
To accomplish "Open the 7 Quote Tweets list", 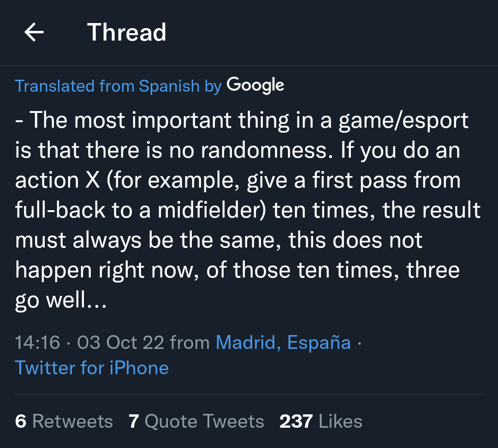I will pos(196,421).
